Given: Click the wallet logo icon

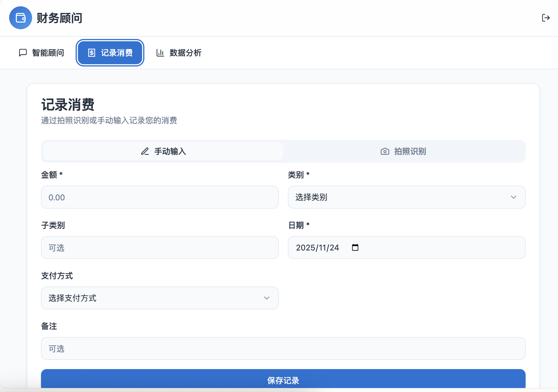Looking at the screenshot, I should (x=21, y=18).
